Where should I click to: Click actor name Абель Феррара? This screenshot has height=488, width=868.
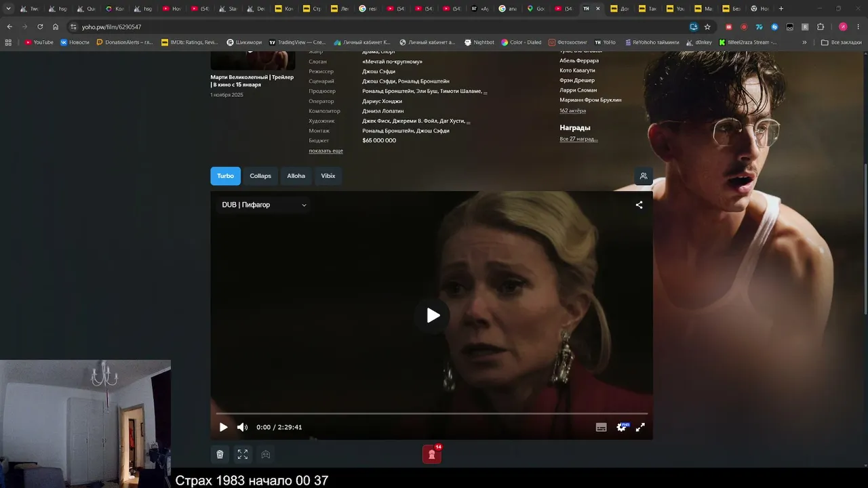(x=579, y=61)
